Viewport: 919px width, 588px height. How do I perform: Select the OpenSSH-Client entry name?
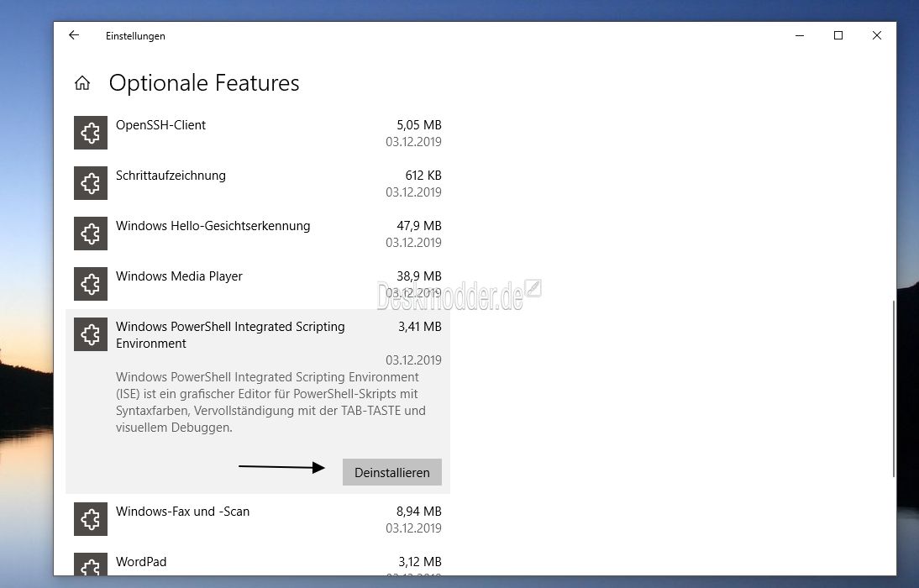(160, 125)
